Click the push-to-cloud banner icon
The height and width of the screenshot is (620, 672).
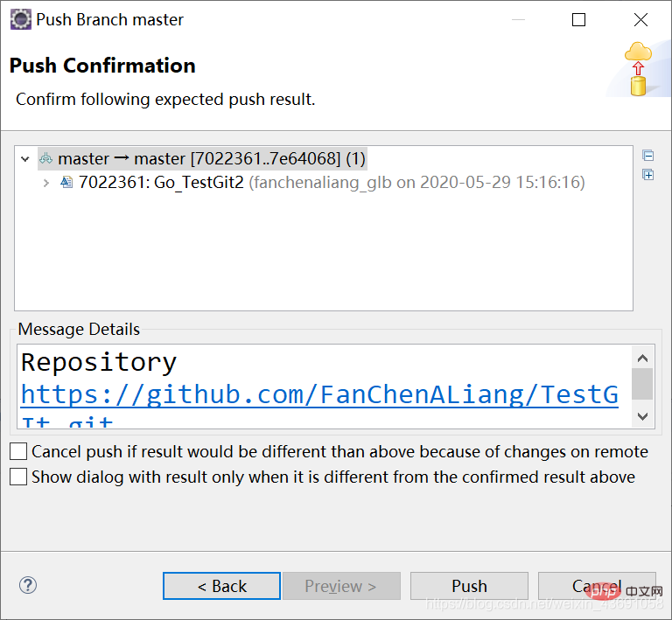coord(638,69)
